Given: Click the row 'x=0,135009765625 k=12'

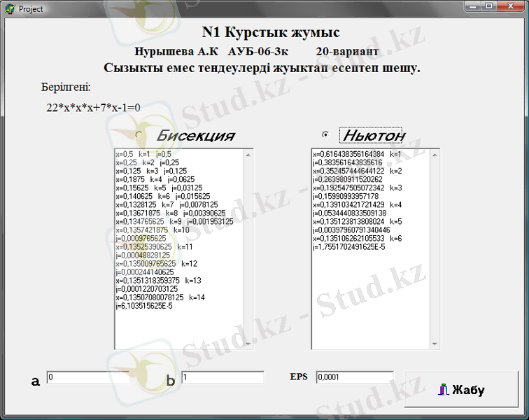Looking at the screenshot, I should click(156, 264).
